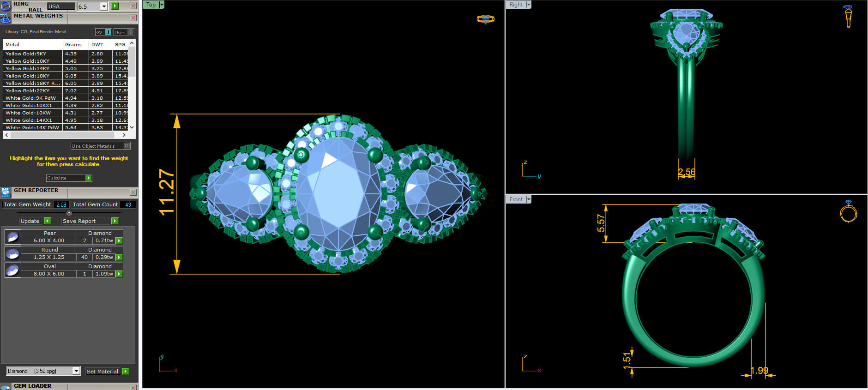Click the Ring Rail tool icon
Screen dimensions: 868x390
click(x=6, y=6)
